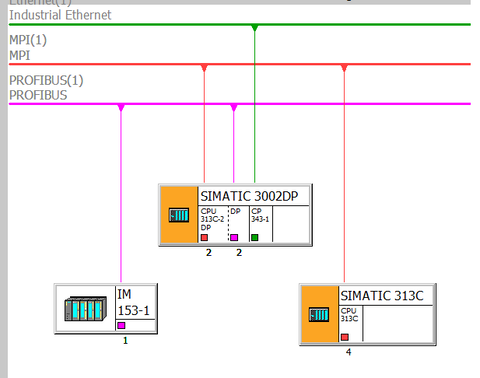Click PROFIBUS connection node above DP module
This screenshot has height=378, width=480.
pyautogui.click(x=234, y=108)
